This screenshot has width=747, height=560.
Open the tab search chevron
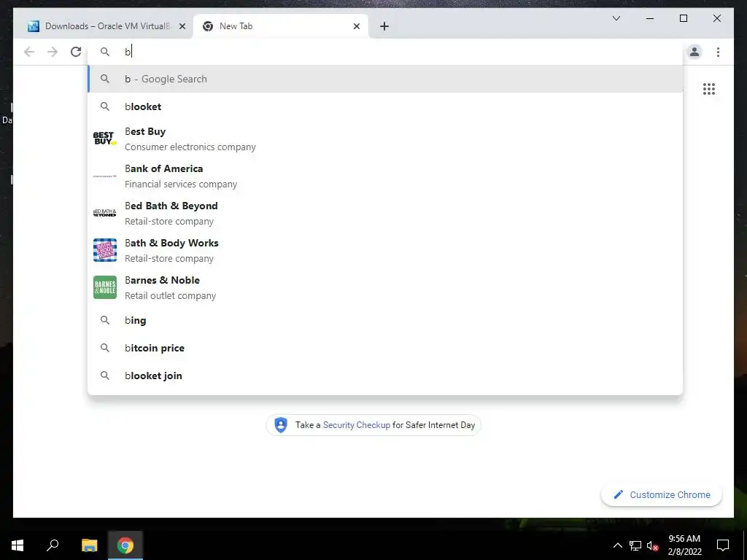coord(616,18)
